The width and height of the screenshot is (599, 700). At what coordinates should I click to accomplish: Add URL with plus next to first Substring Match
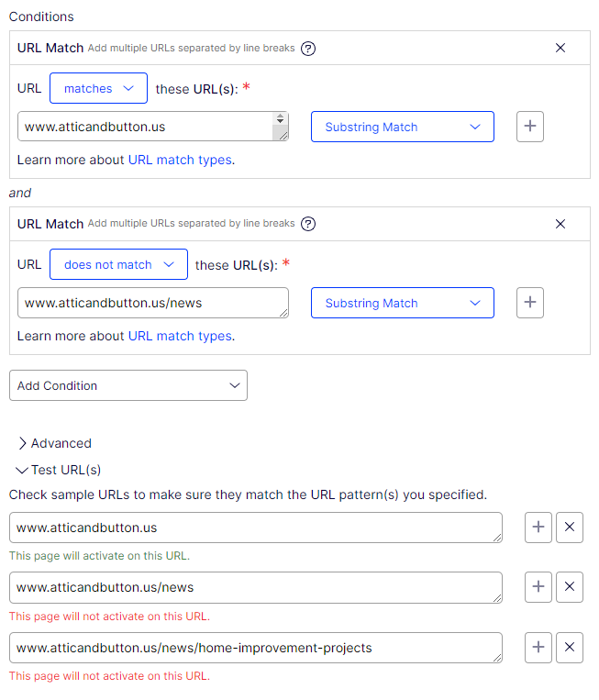pos(530,127)
